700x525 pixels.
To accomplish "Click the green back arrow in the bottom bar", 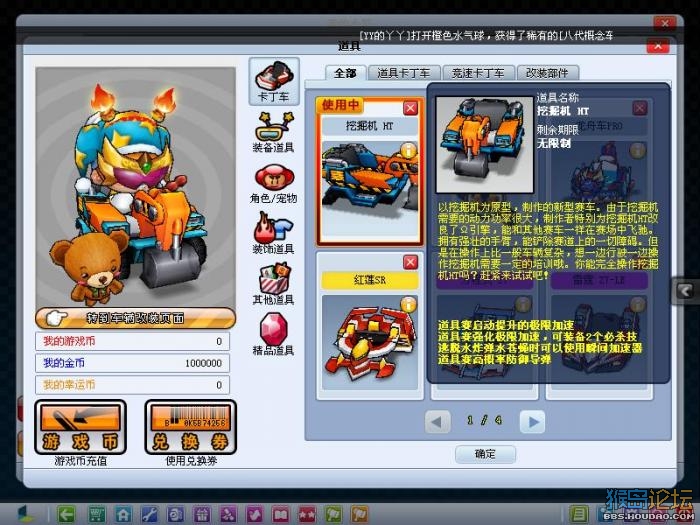I will point(67,515).
